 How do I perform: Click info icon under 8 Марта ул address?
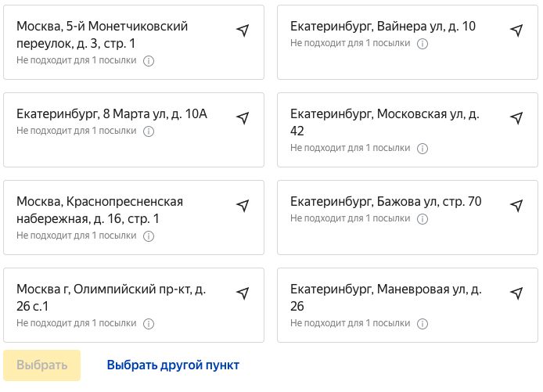click(149, 131)
